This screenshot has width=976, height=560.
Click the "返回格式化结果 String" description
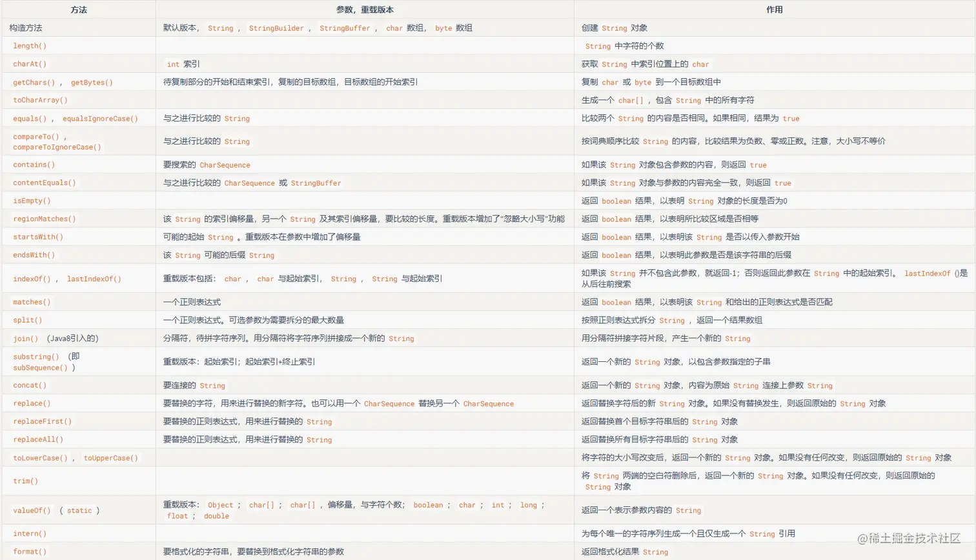tap(625, 552)
